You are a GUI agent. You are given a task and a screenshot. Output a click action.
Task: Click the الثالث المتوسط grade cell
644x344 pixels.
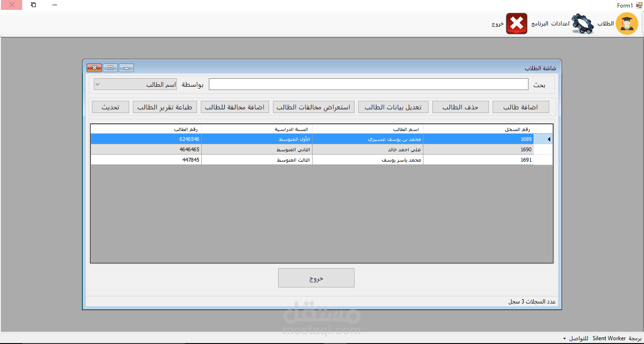click(257, 160)
